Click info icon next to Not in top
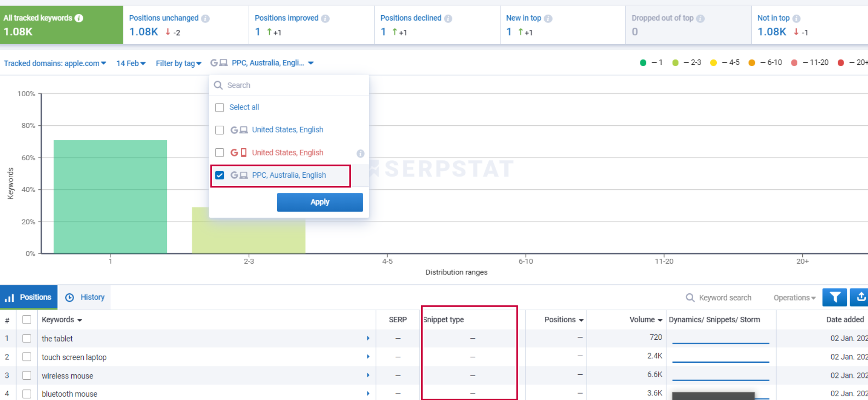 pos(796,18)
